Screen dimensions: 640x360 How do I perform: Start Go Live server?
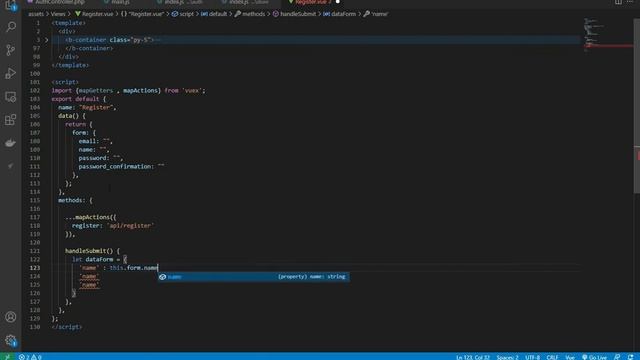(x=594, y=357)
